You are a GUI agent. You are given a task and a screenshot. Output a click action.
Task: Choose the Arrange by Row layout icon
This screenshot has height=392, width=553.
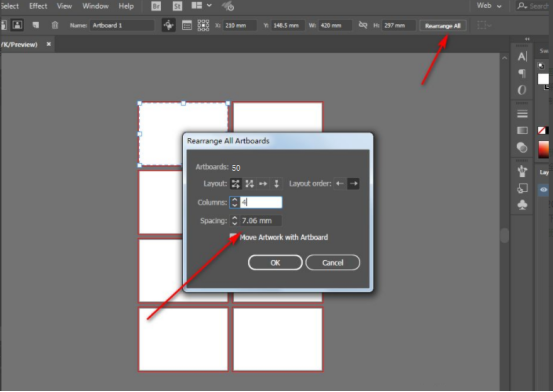[x=263, y=183]
